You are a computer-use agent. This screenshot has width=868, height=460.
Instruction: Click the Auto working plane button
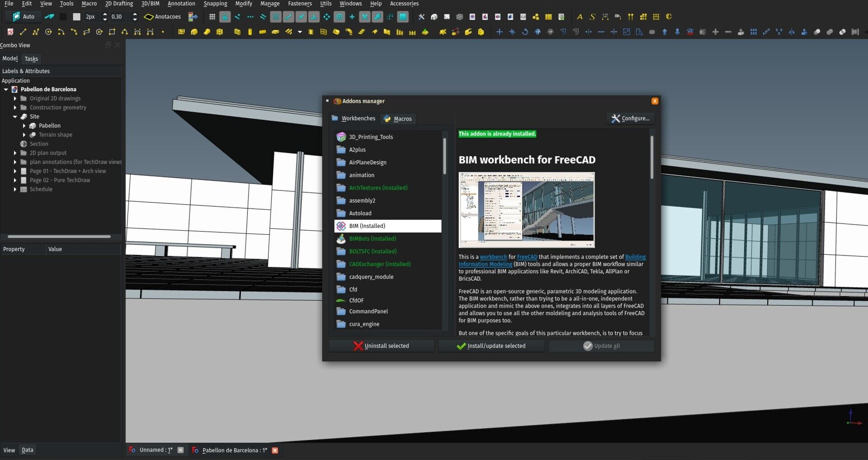[x=23, y=17]
